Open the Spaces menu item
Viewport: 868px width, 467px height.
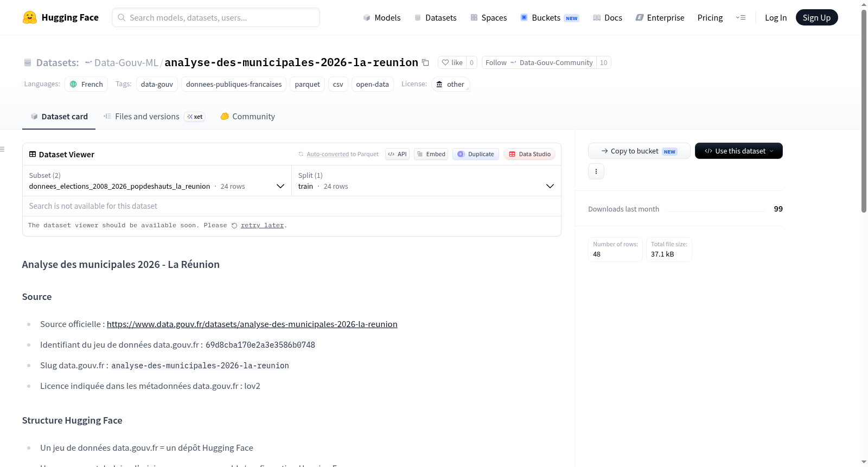click(x=489, y=17)
